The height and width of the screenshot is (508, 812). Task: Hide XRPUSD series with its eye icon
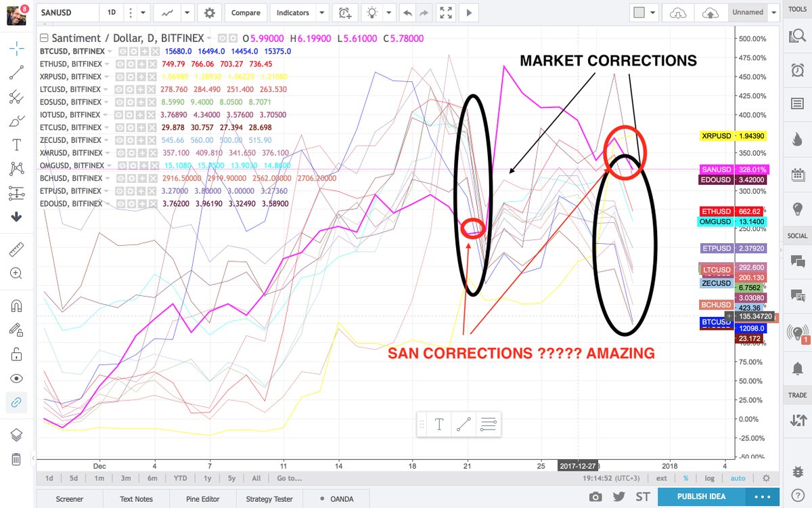pos(119,77)
